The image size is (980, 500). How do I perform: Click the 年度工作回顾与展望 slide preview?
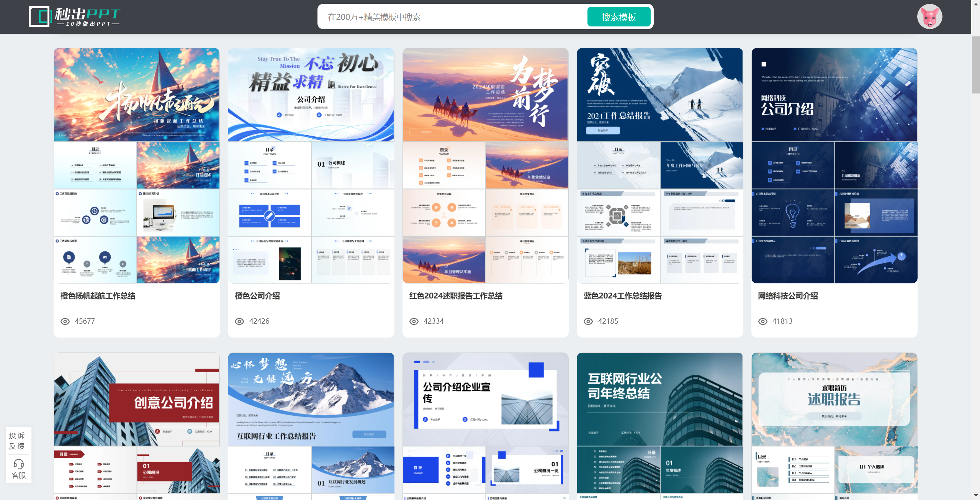tap(702, 165)
